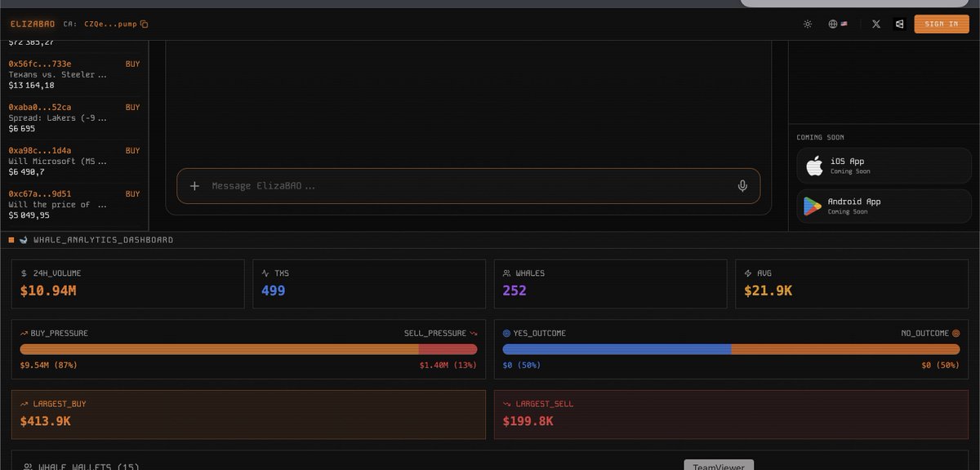Click the TeamViewer tooltip label
The image size is (980, 470).
pyautogui.click(x=719, y=466)
